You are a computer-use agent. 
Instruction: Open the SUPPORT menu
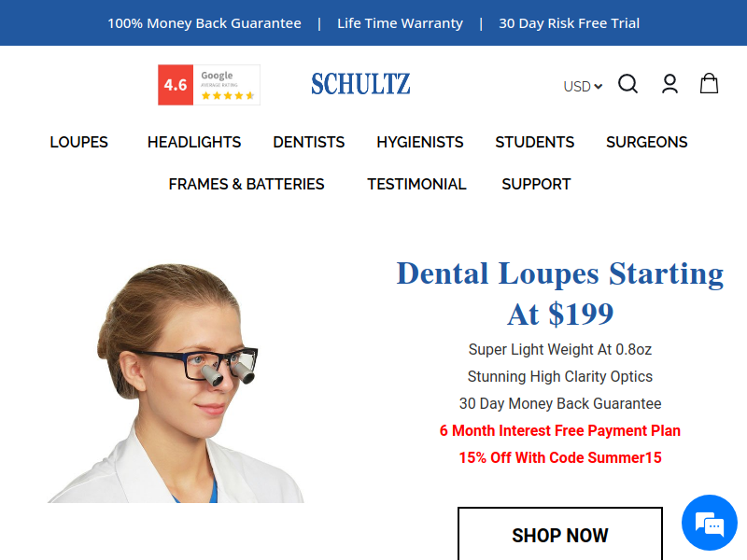tap(536, 184)
